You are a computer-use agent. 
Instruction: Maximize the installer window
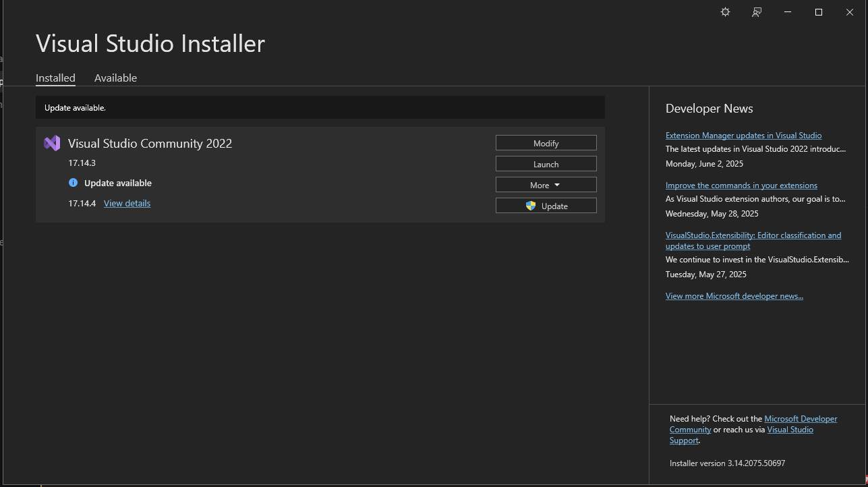[x=819, y=12]
